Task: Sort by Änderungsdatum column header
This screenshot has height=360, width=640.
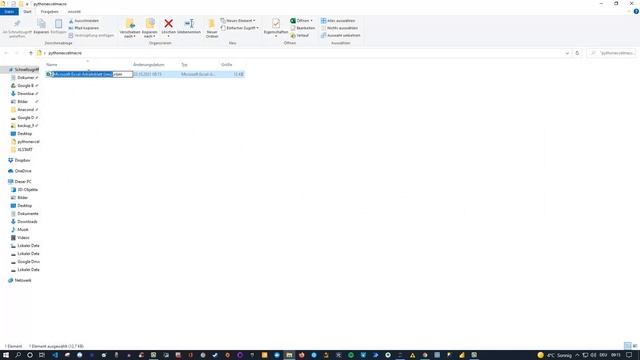Action: [149, 64]
